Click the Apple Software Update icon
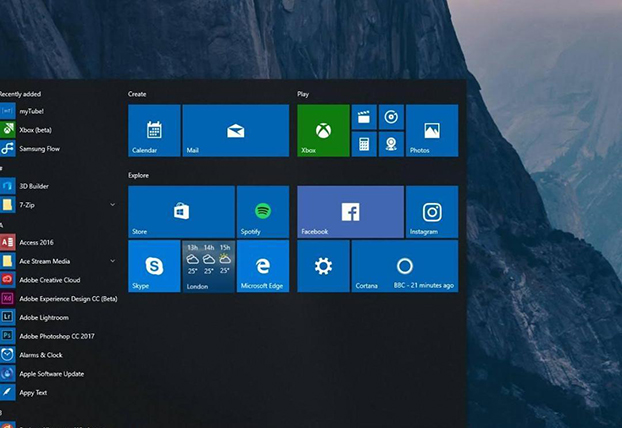 (x=8, y=374)
